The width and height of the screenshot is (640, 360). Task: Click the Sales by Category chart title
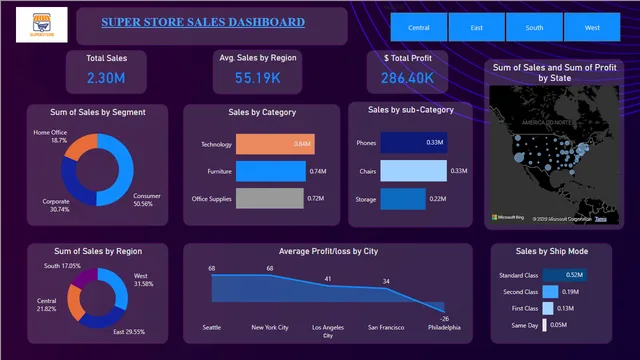[x=262, y=112]
